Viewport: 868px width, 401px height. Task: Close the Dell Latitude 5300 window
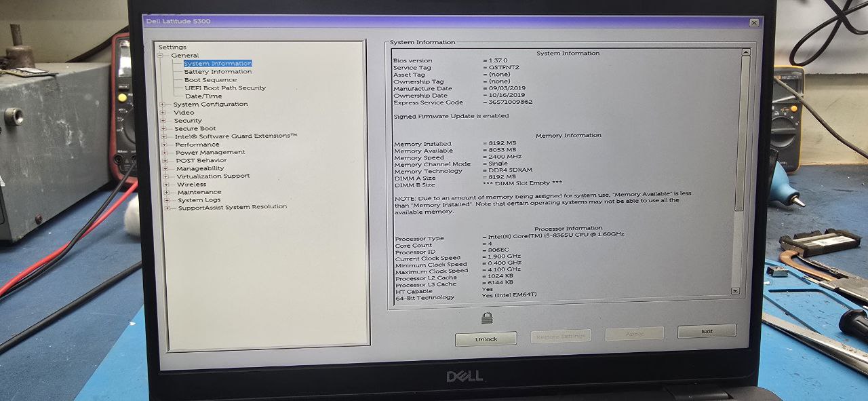coord(754,22)
